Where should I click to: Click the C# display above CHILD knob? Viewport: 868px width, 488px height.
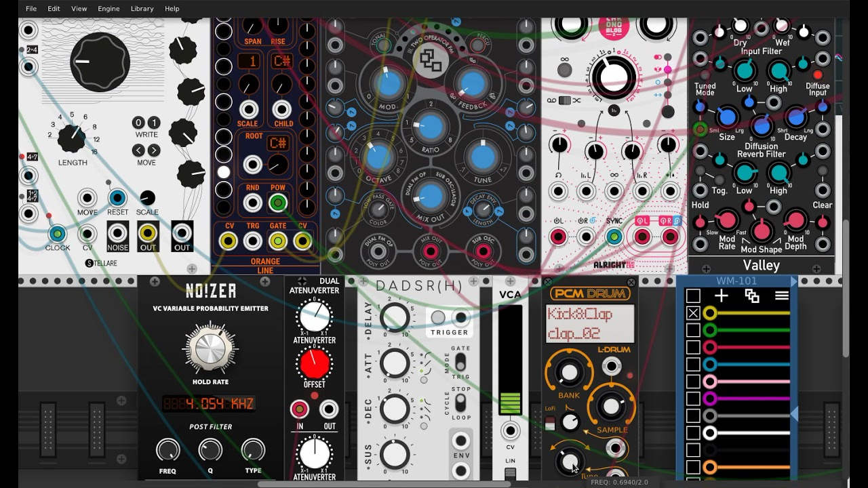point(282,62)
